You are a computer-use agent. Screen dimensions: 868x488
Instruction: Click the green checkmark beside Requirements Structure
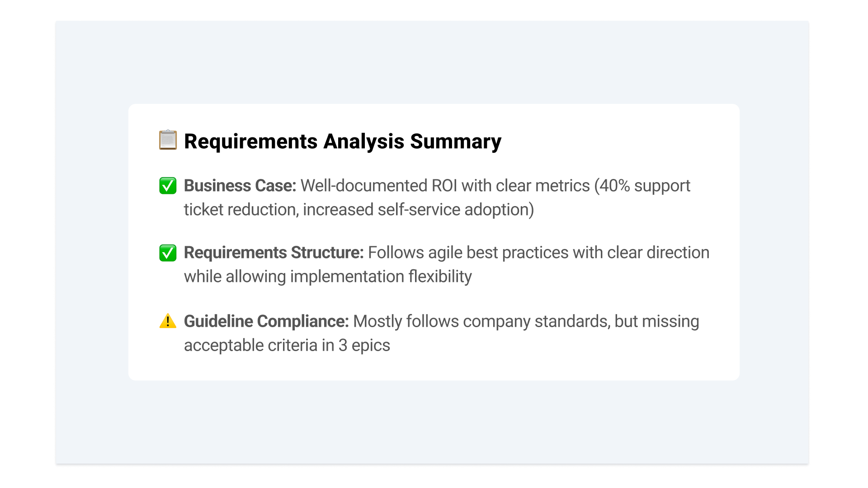[168, 253]
